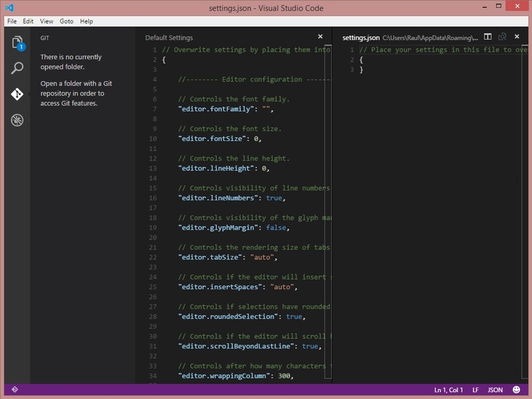Click the Ln 1, Col 1 position indicator
The image size is (532, 399).
click(x=448, y=390)
